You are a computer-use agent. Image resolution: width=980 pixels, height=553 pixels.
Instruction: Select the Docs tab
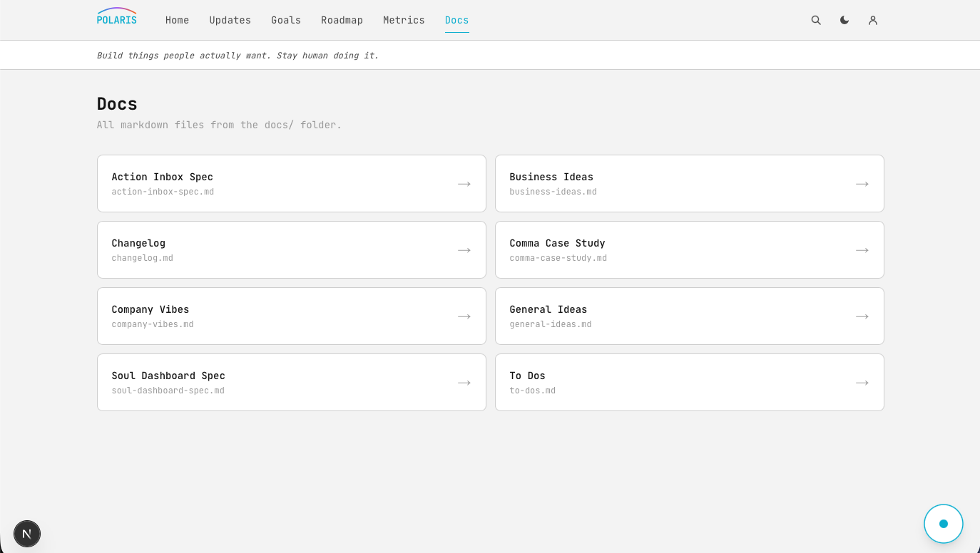pyautogui.click(x=456, y=20)
